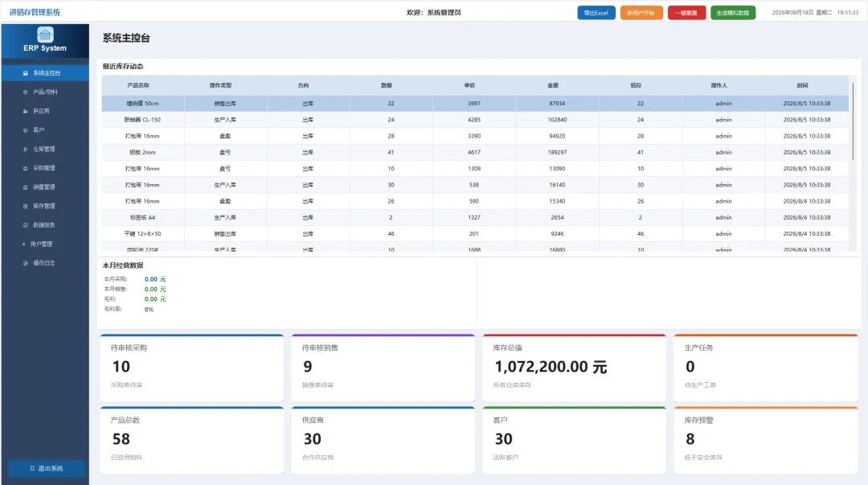Open the 客户 statistics card

[574, 440]
